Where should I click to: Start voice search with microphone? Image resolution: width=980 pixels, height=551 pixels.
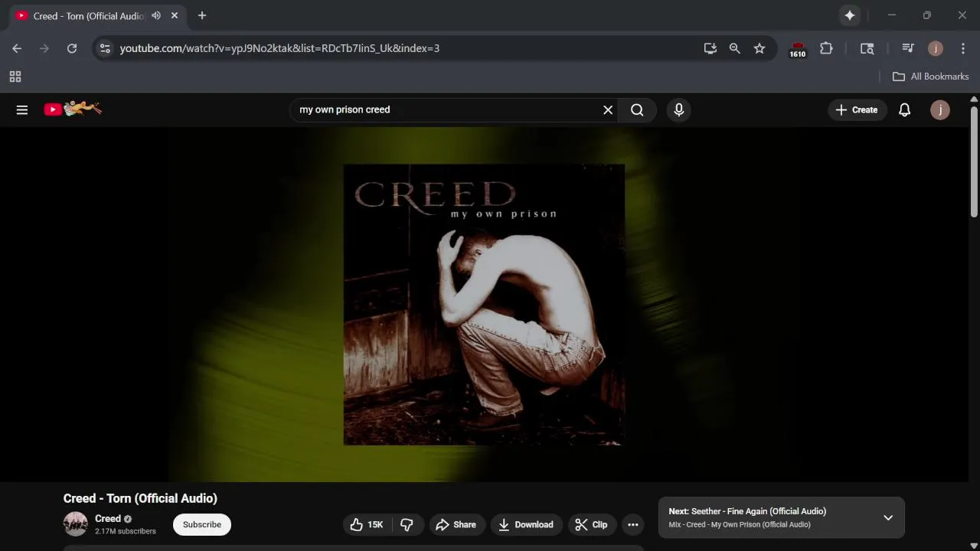coord(678,109)
